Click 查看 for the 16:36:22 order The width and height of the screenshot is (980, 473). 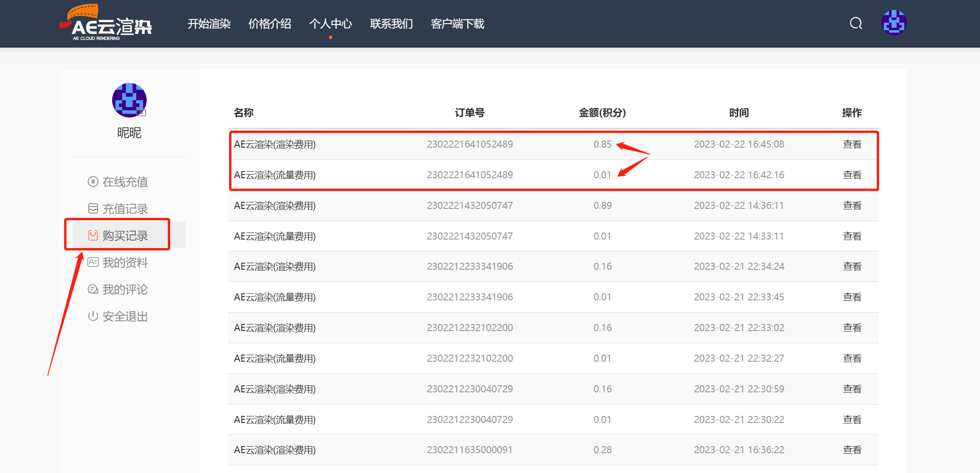(852, 450)
